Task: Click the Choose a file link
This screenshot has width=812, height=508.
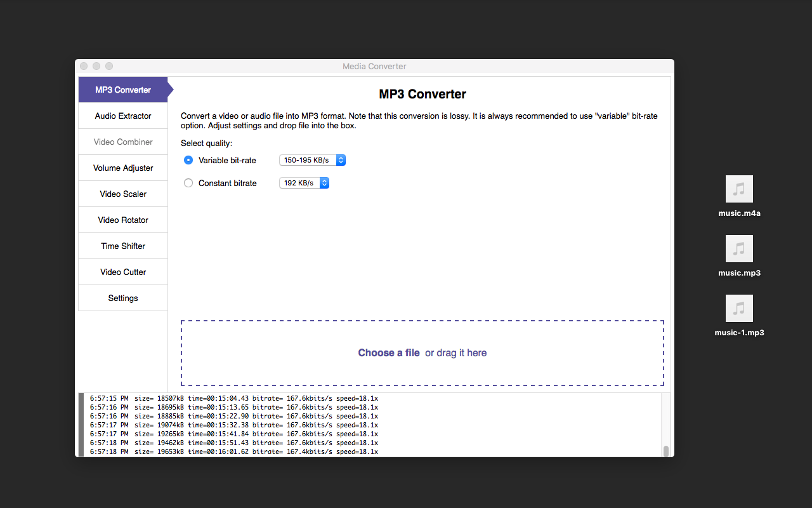Action: click(389, 352)
